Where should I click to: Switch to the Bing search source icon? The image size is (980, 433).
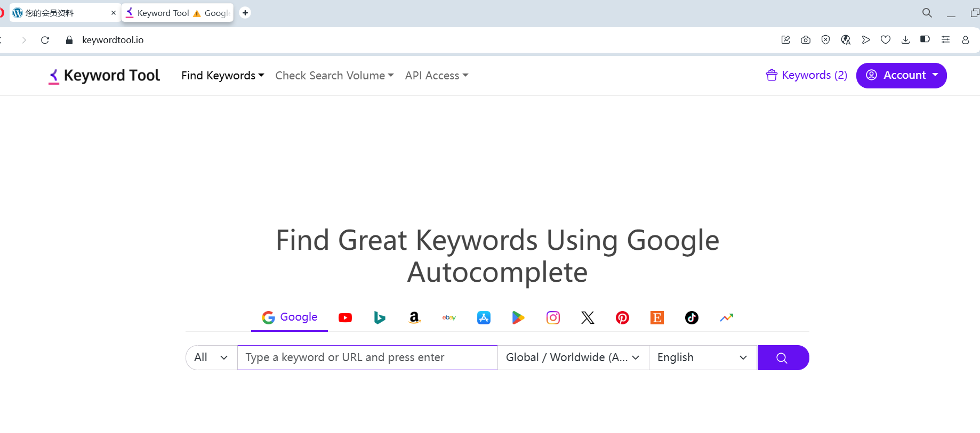coord(380,318)
